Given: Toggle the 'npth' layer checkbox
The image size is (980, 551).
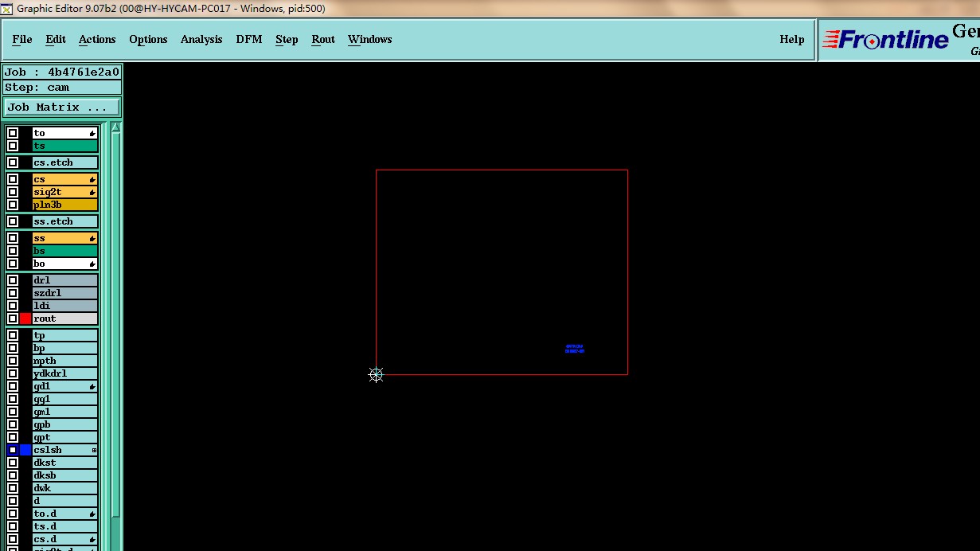Looking at the screenshot, I should pyautogui.click(x=13, y=361).
